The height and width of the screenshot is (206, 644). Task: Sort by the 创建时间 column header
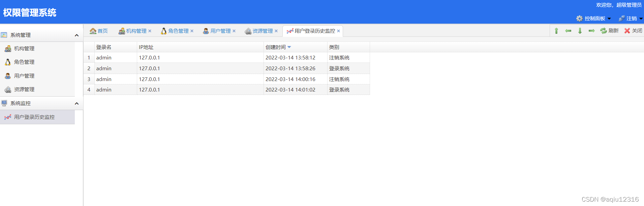(x=295, y=47)
